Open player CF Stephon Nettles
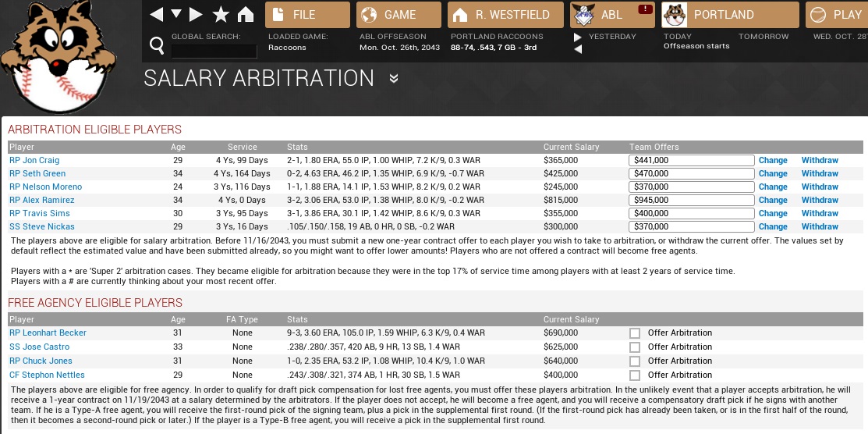868x434 pixels. click(47, 375)
